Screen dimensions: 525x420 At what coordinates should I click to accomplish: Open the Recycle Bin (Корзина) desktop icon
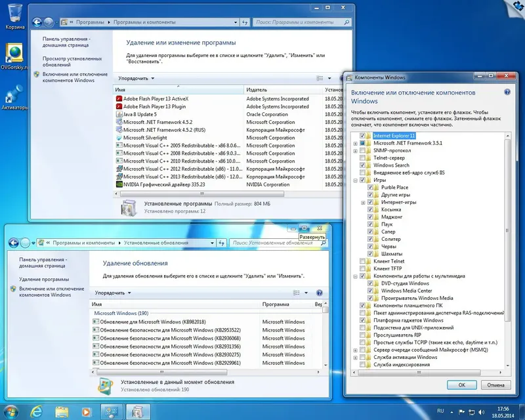pos(14,16)
